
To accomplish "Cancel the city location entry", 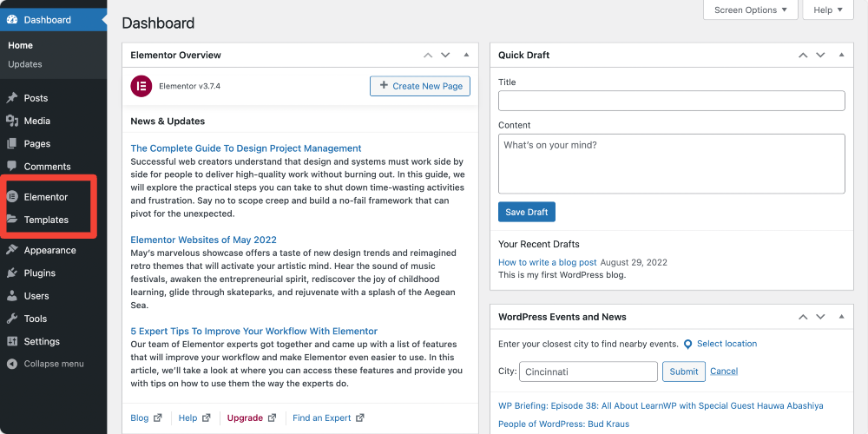I will 724,371.
